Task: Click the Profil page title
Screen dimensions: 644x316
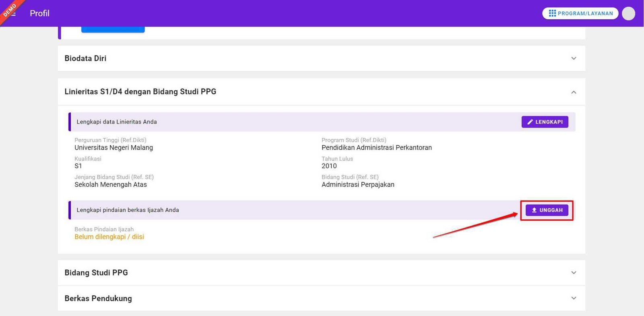Action: 39,13
